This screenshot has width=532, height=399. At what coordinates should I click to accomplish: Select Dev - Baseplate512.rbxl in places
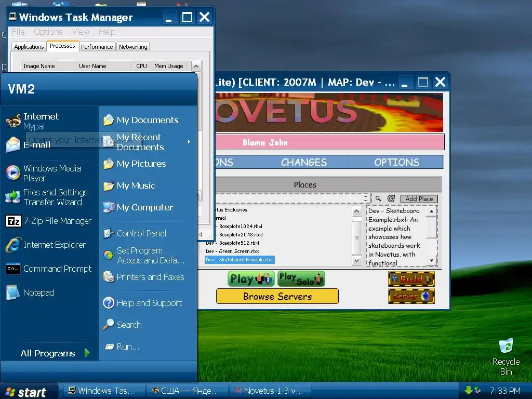pos(233,243)
